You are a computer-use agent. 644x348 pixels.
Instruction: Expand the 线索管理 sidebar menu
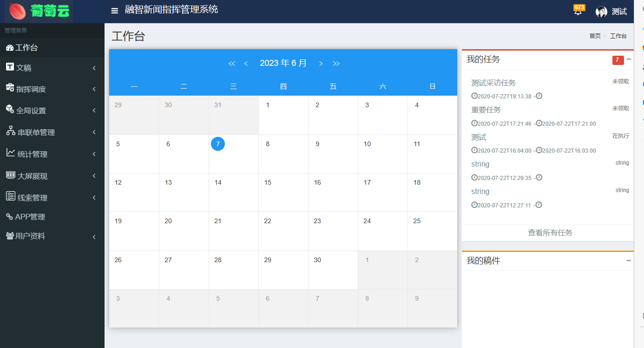[51, 198]
